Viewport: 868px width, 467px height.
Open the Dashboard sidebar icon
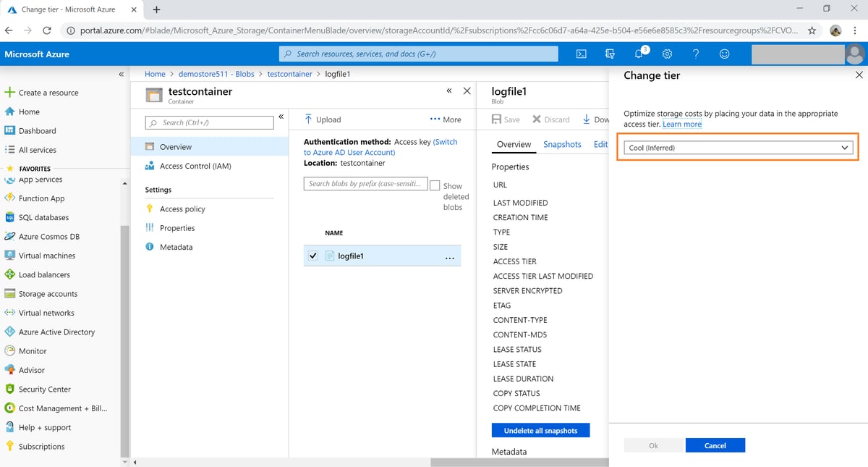click(x=10, y=131)
